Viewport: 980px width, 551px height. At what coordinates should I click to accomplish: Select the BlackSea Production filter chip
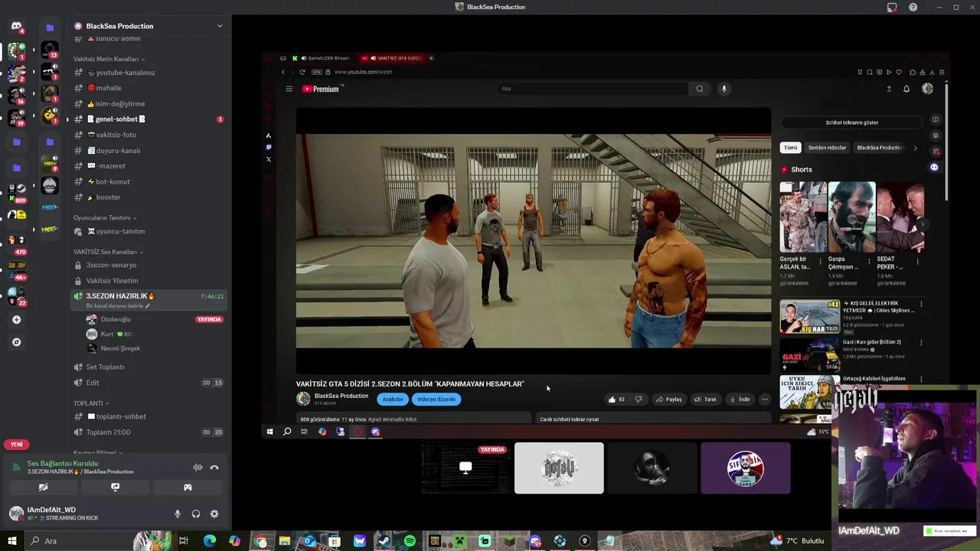(x=880, y=148)
